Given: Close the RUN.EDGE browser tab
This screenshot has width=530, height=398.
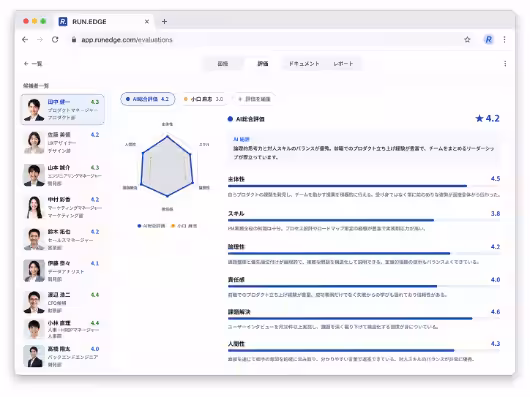Looking at the screenshot, I should tap(147, 21).
